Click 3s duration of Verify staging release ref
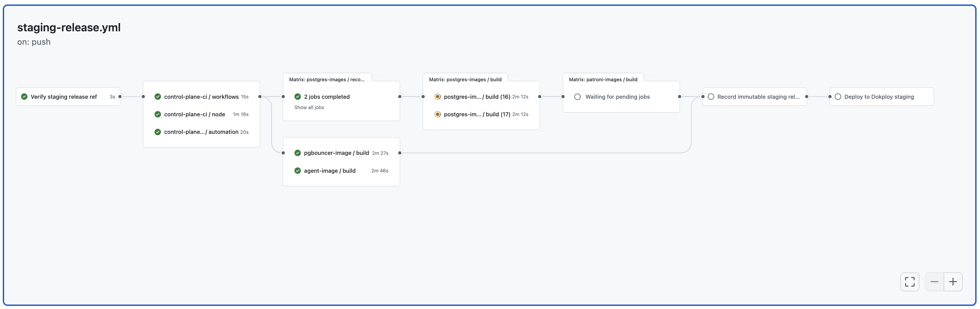980x309 pixels. [112, 97]
